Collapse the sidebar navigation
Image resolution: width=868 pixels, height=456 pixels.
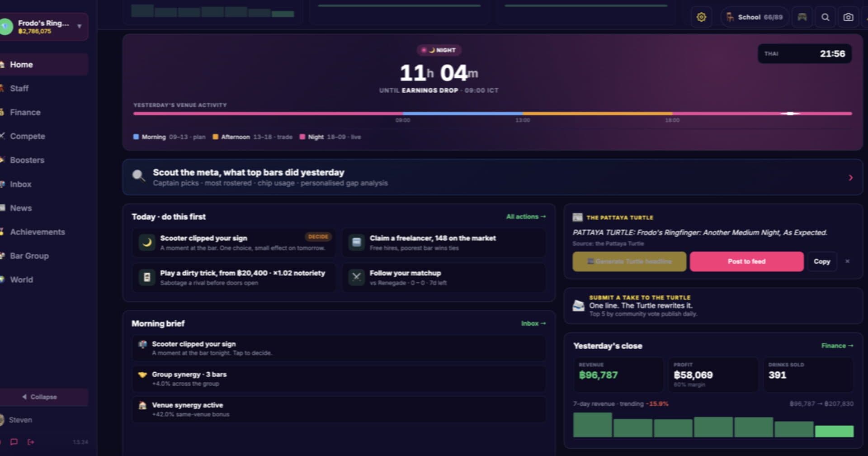(x=40, y=397)
